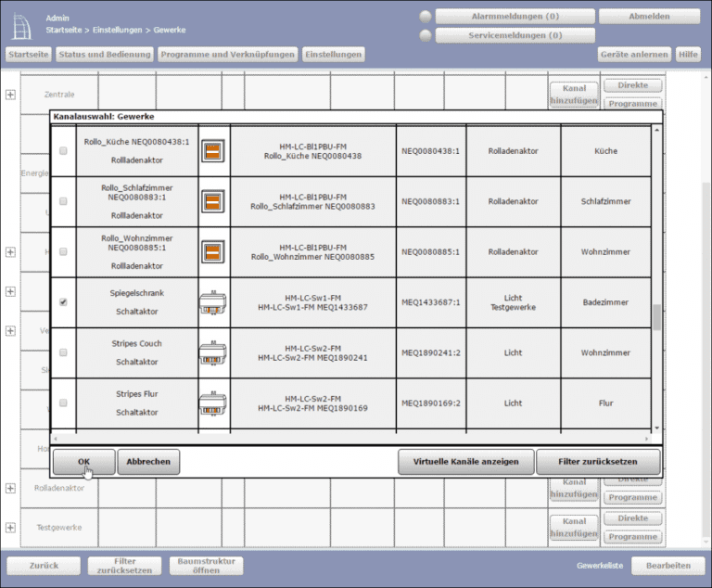Click the Stripes Couch switch actuator icon

pyautogui.click(x=212, y=352)
